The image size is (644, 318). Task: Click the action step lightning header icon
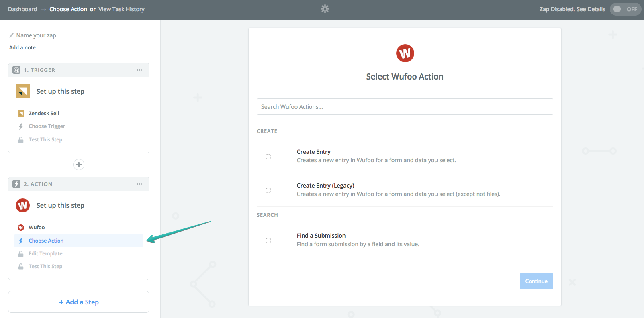point(16,184)
